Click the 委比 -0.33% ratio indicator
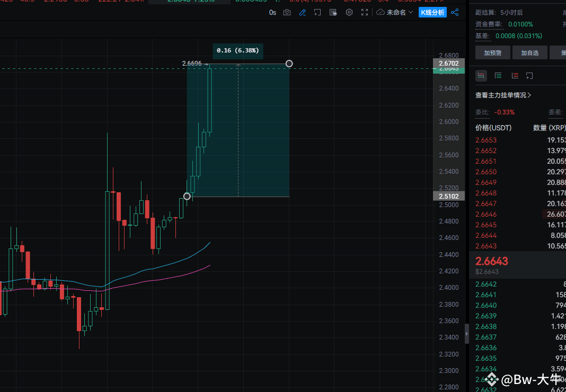This screenshot has height=392, width=566. tap(496, 112)
